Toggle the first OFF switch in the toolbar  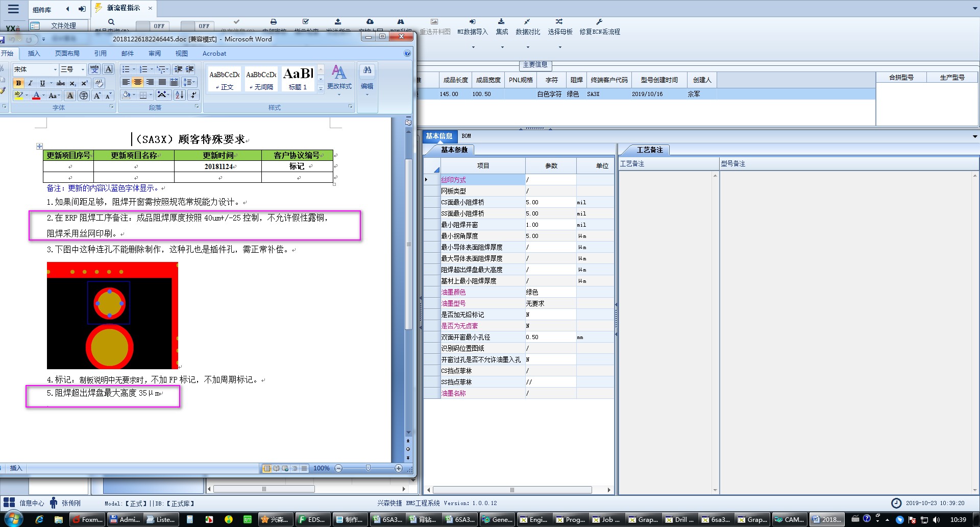154,26
